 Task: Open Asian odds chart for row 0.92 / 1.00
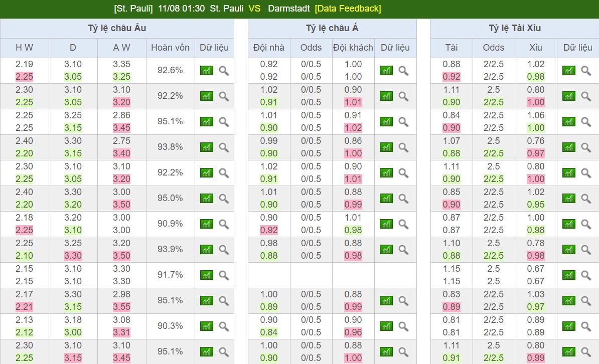pyautogui.click(x=386, y=70)
